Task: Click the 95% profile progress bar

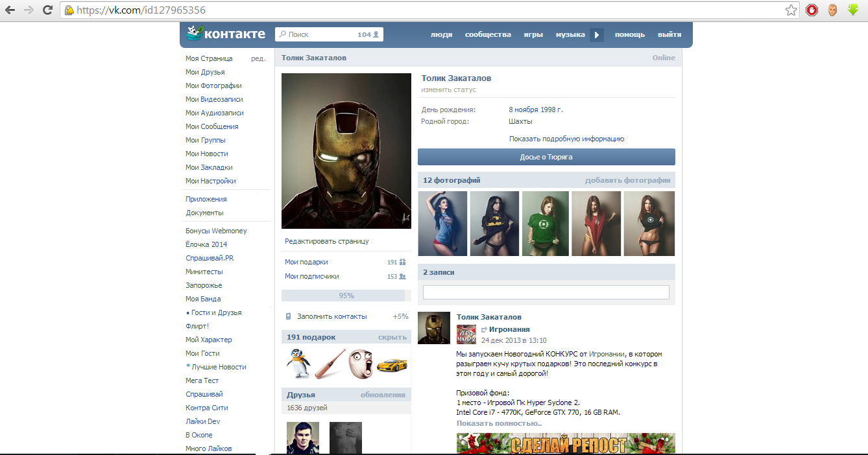Action: [346, 296]
